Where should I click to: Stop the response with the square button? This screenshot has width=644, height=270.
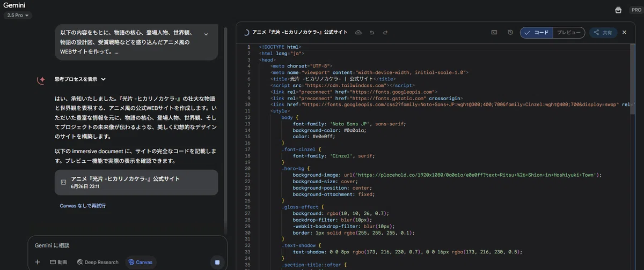[217, 262]
